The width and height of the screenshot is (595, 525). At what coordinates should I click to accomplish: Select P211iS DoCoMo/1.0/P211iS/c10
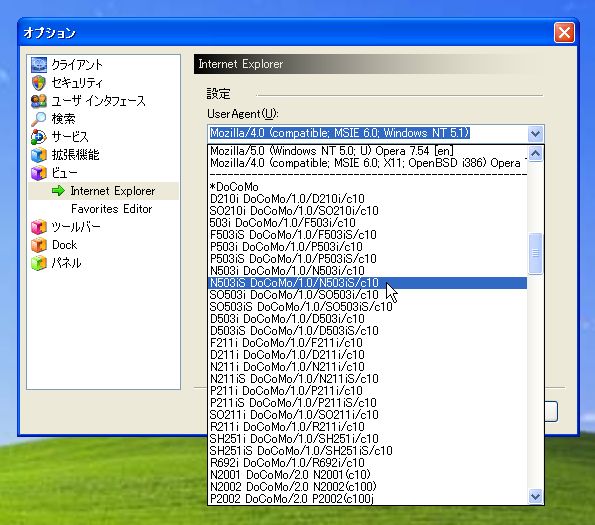point(367,403)
